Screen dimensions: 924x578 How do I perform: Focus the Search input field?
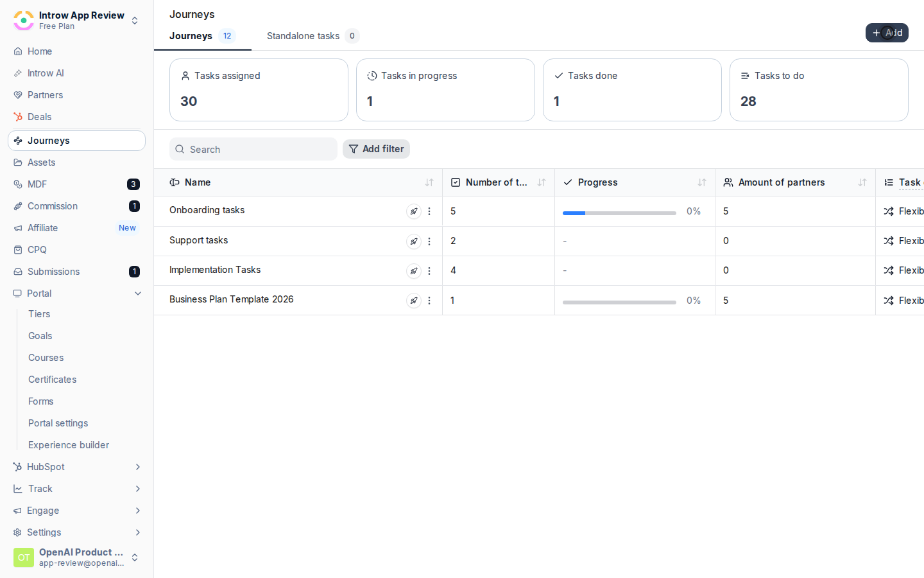pos(253,149)
